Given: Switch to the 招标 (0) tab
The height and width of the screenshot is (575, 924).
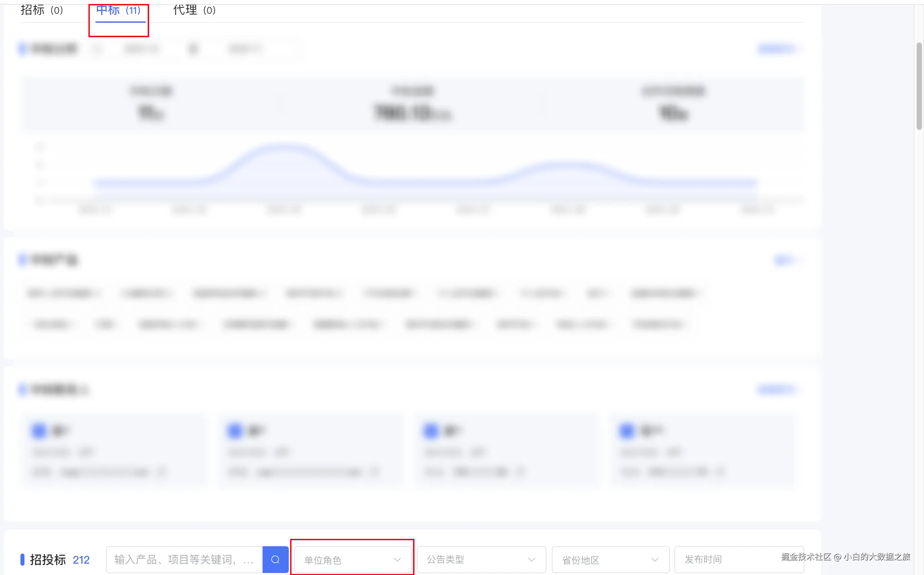Looking at the screenshot, I should pyautogui.click(x=42, y=10).
